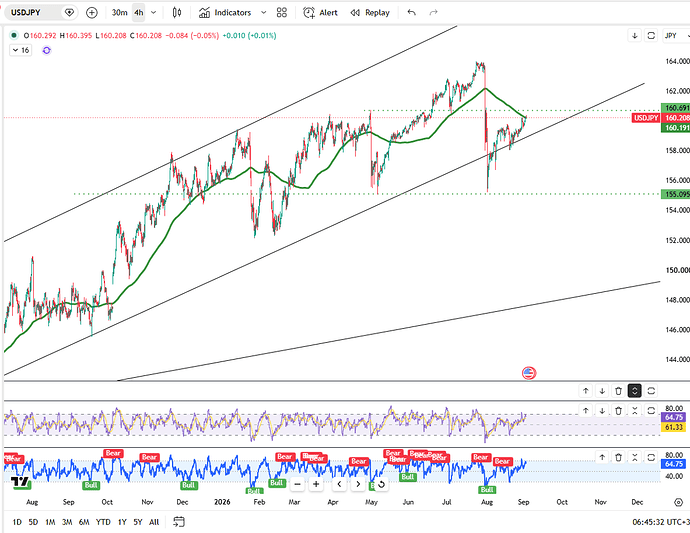Click the green market status dot

[14, 35]
